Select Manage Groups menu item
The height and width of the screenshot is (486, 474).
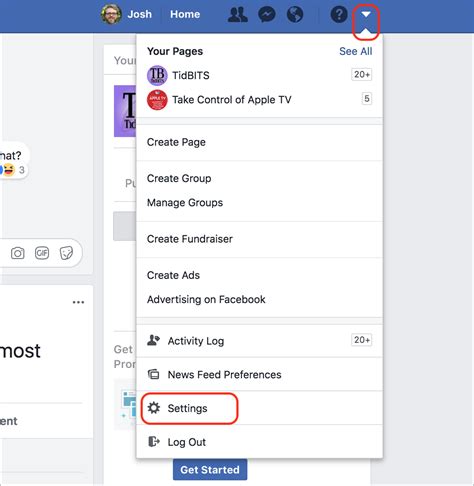[x=259, y=203]
